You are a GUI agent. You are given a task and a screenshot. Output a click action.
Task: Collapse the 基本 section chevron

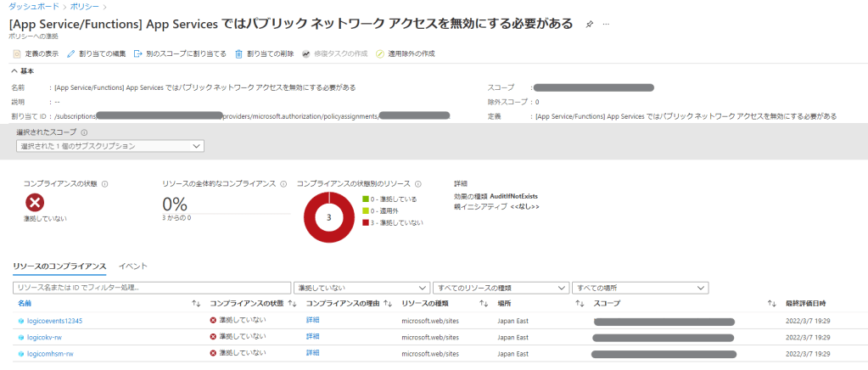tap(14, 70)
